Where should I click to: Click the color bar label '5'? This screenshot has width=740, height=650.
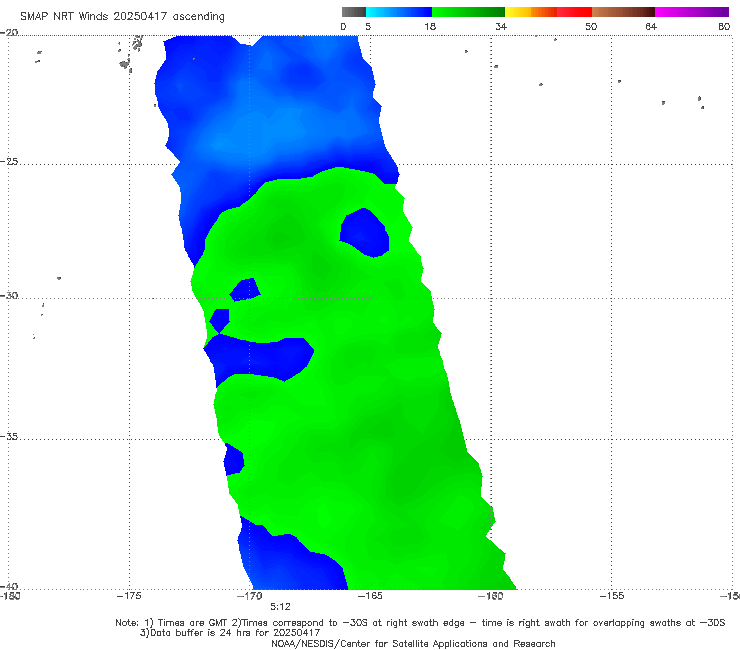(368, 26)
